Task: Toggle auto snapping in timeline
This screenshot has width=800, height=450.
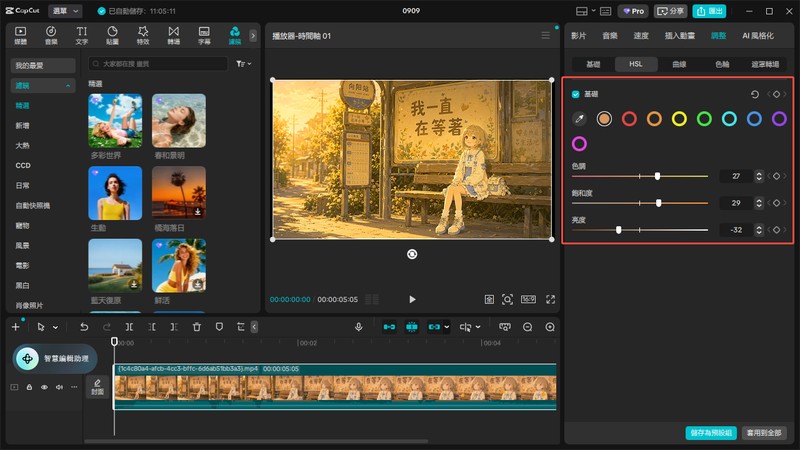Action: pos(412,327)
